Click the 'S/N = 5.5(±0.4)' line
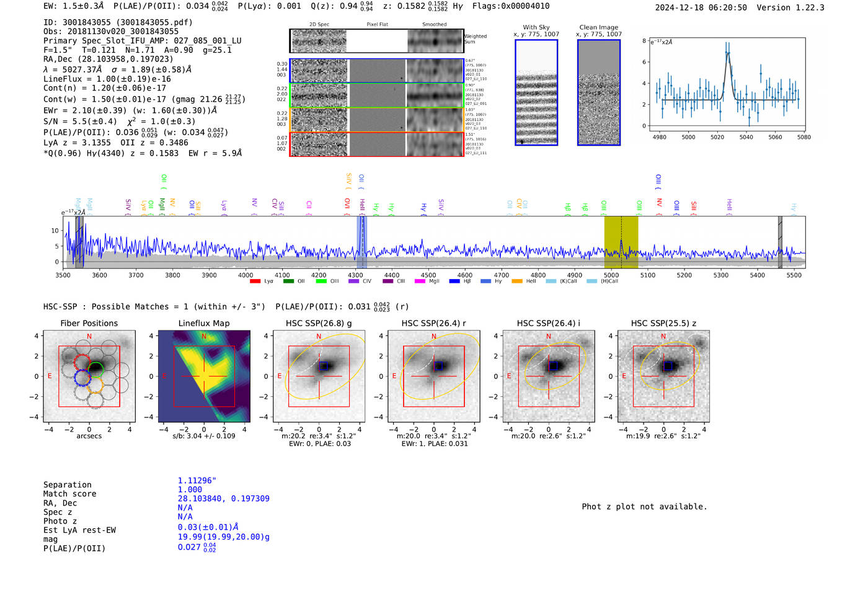Viewport: 868px width, 591px height. (x=120, y=122)
